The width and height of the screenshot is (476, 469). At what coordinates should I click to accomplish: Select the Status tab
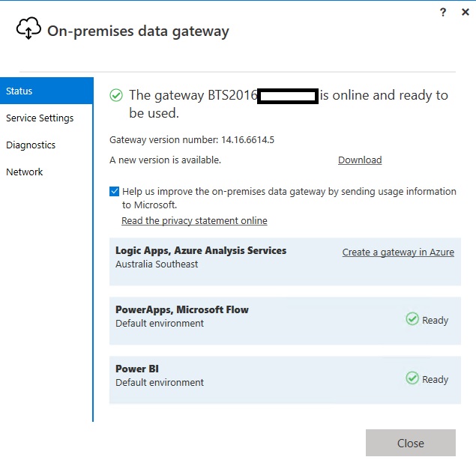[x=46, y=91]
